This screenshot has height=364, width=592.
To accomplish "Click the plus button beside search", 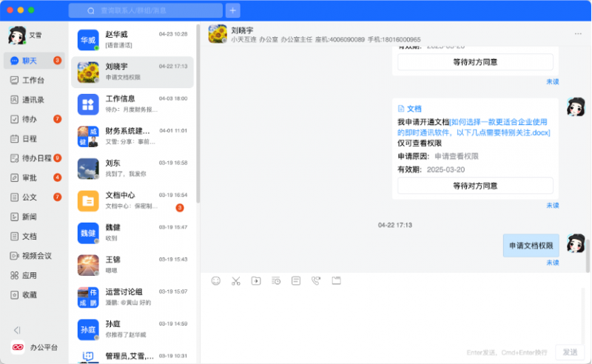I will pyautogui.click(x=233, y=10).
